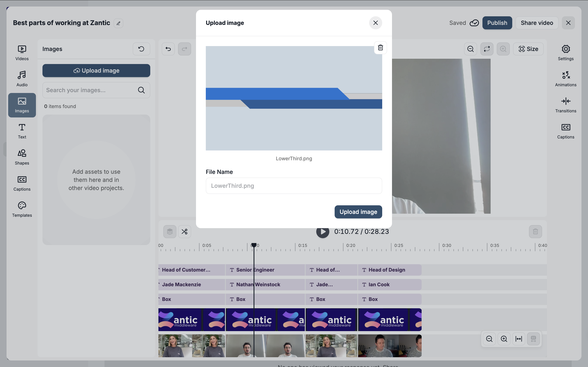Screen dimensions: 588x367
Task: Open the Templates palette icon
Action: point(22,209)
